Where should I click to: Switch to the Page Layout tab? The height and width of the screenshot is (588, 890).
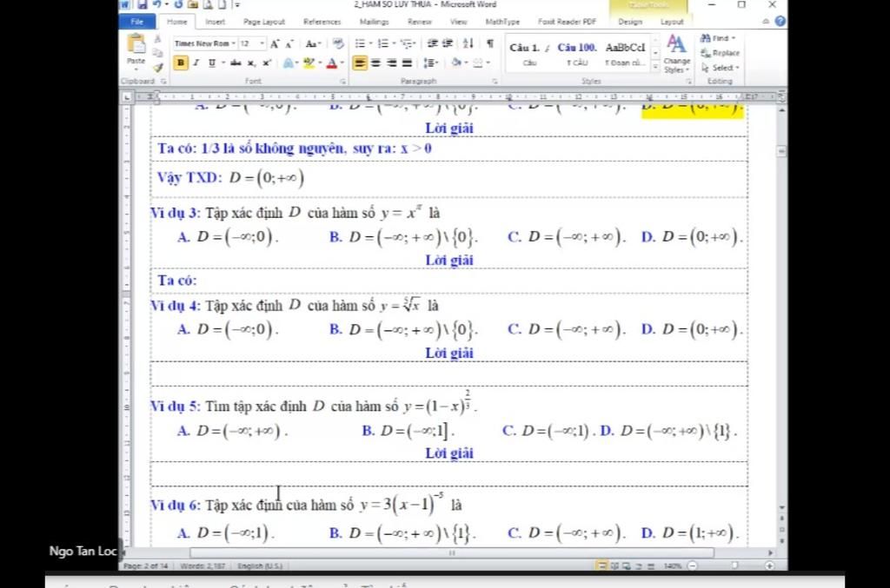pos(264,22)
